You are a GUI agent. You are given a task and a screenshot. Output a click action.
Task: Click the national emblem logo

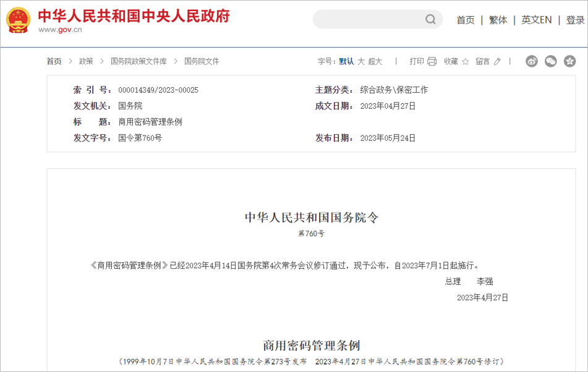18,20
